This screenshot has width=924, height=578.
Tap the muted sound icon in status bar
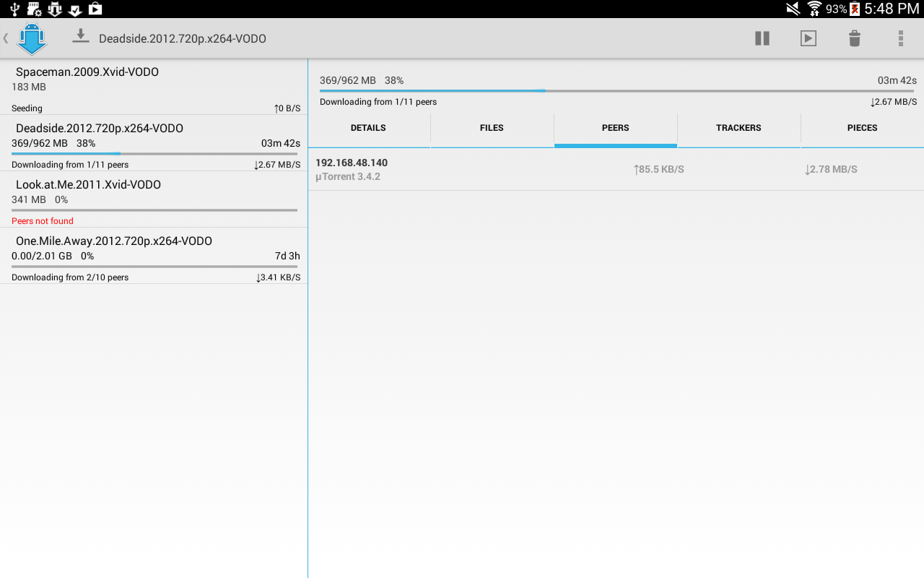coord(792,9)
